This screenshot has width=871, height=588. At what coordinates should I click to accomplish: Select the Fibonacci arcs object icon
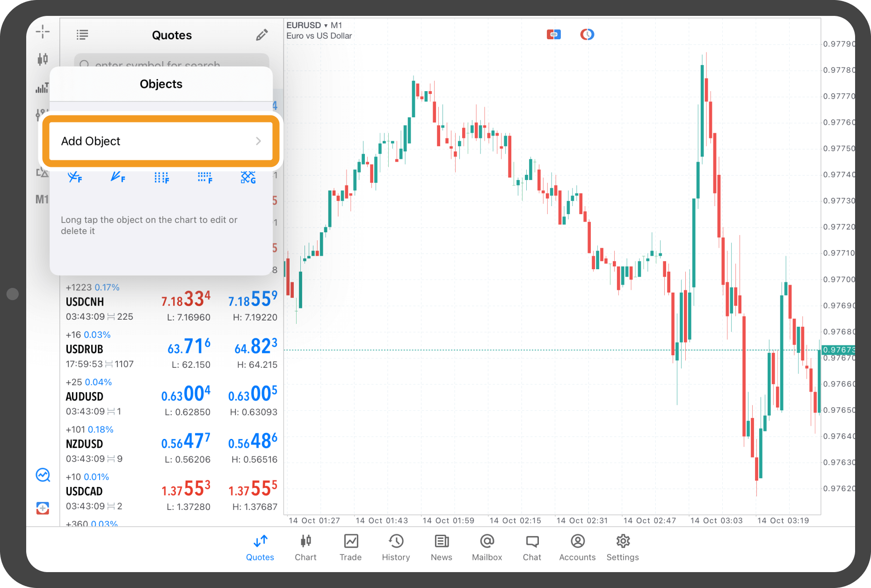point(75,177)
